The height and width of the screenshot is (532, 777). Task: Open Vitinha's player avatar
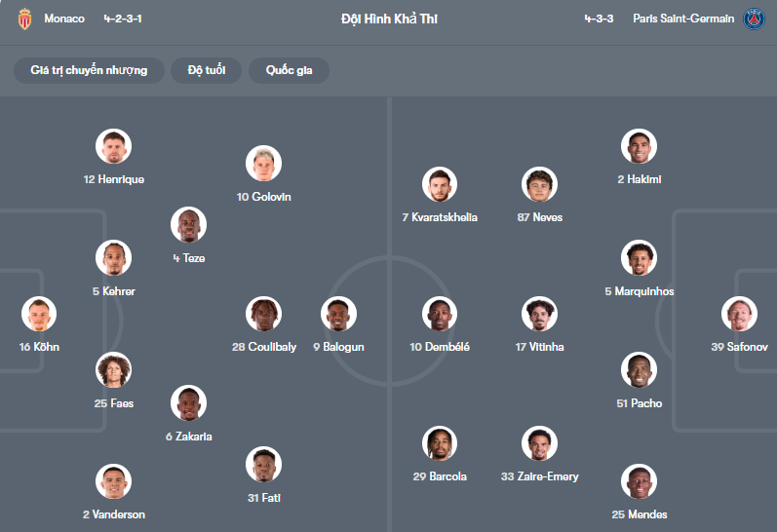coord(539,315)
